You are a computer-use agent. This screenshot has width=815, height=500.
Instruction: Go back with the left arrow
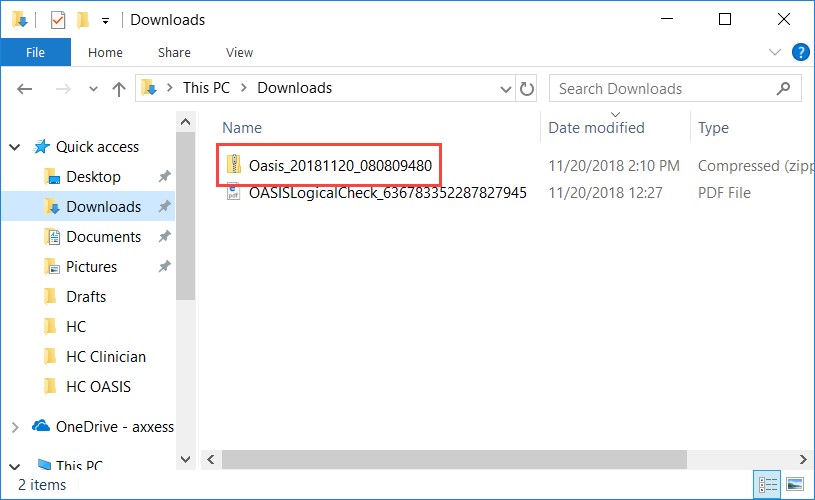tap(24, 89)
